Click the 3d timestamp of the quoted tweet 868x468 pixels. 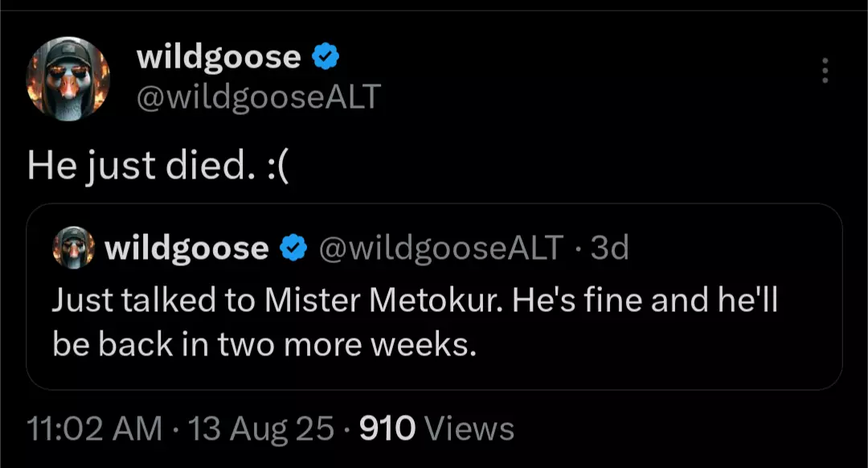(609, 248)
